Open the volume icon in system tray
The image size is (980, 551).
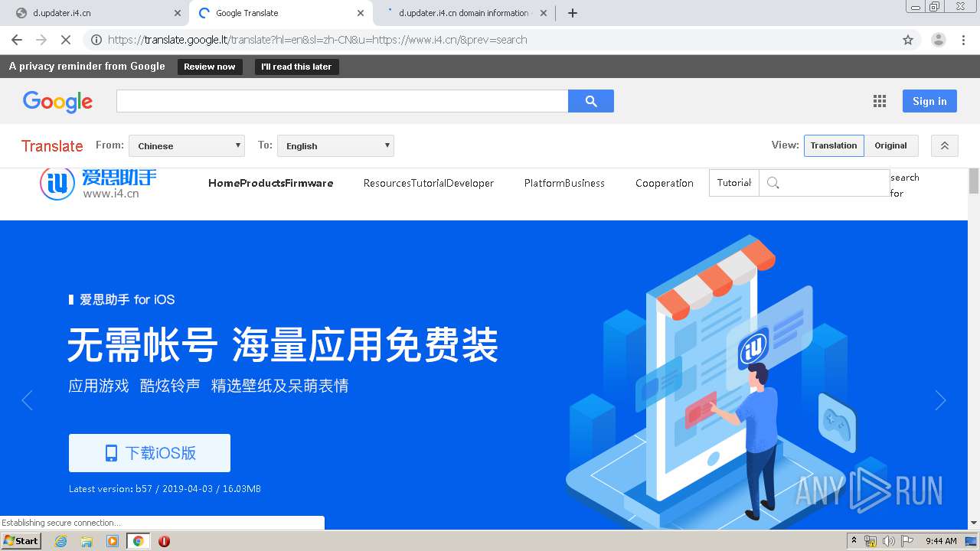[888, 541]
